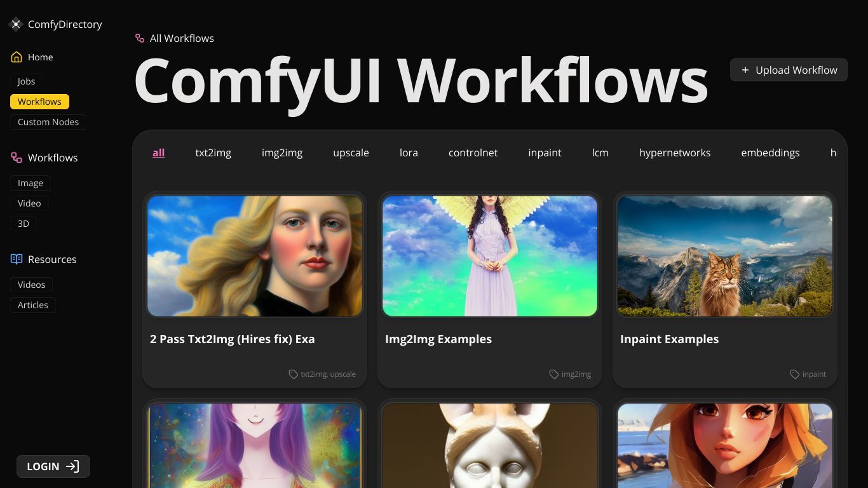Click the tag icon beside img2img
This screenshot has height=488, width=868.
554,374
